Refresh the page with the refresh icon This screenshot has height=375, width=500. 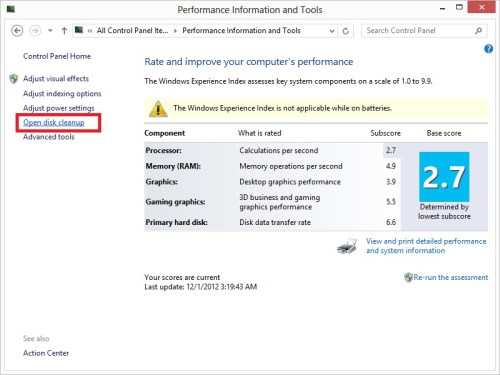[x=346, y=31]
